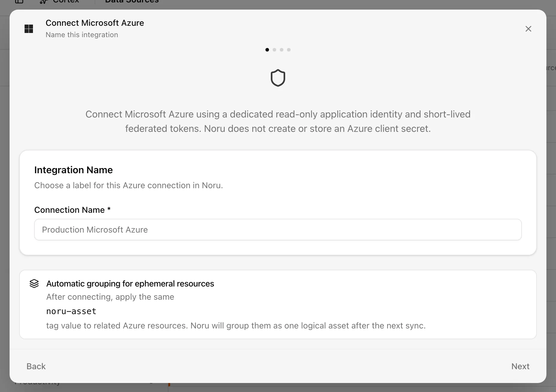Go to the Next step
This screenshot has width=556, height=392.
tap(520, 366)
